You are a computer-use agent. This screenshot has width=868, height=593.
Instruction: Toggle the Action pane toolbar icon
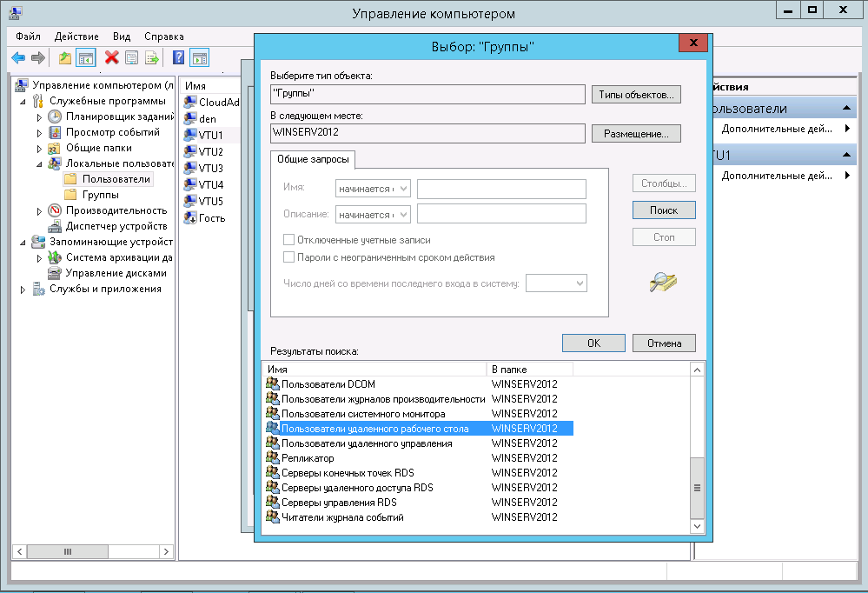pyautogui.click(x=199, y=57)
